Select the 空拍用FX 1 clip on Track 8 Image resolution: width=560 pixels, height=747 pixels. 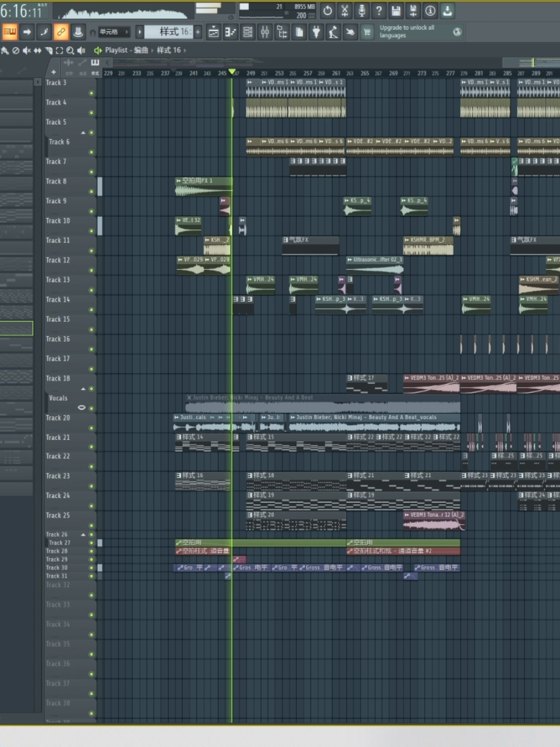pos(203,187)
